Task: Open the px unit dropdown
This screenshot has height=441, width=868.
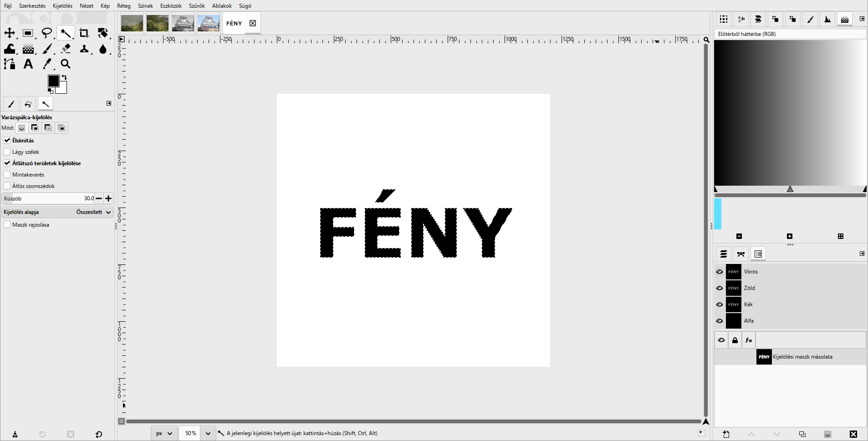Action: click(164, 433)
